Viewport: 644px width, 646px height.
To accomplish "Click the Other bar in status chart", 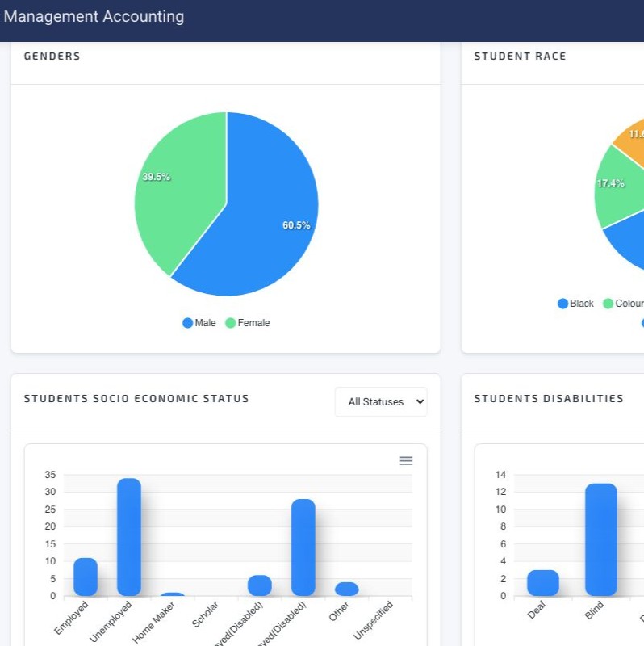I will coord(347,589).
